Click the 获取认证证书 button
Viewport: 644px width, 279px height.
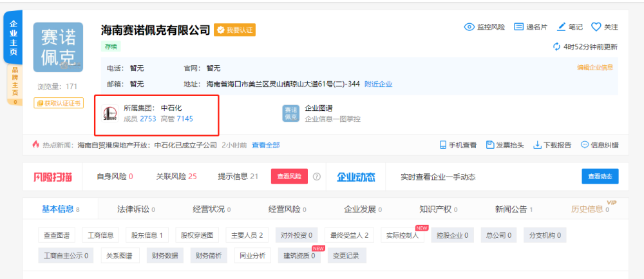[59, 102]
